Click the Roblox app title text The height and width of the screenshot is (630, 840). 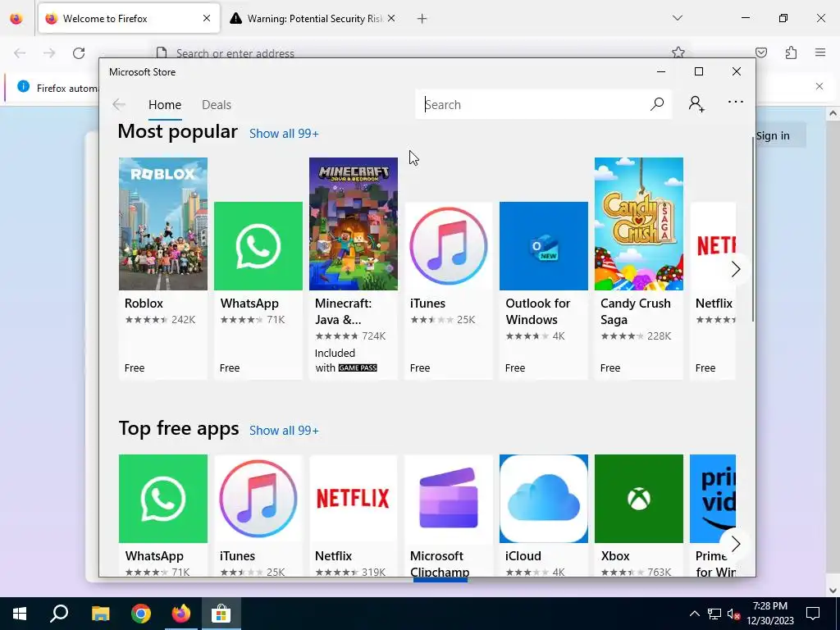click(x=144, y=304)
